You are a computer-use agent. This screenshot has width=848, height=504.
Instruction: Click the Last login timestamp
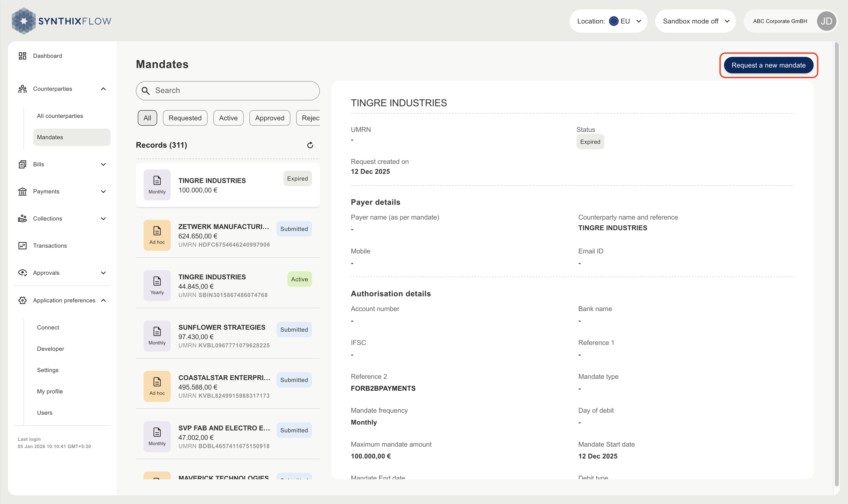[54, 447]
